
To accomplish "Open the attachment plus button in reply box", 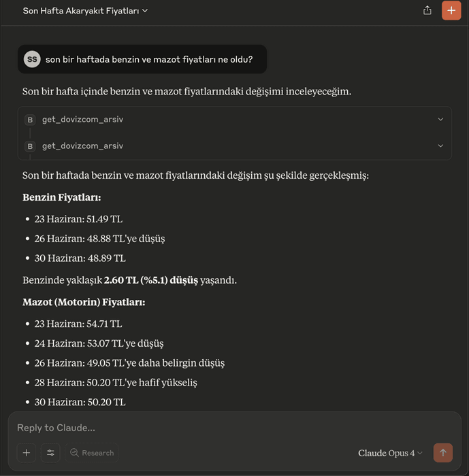I will click(x=27, y=453).
